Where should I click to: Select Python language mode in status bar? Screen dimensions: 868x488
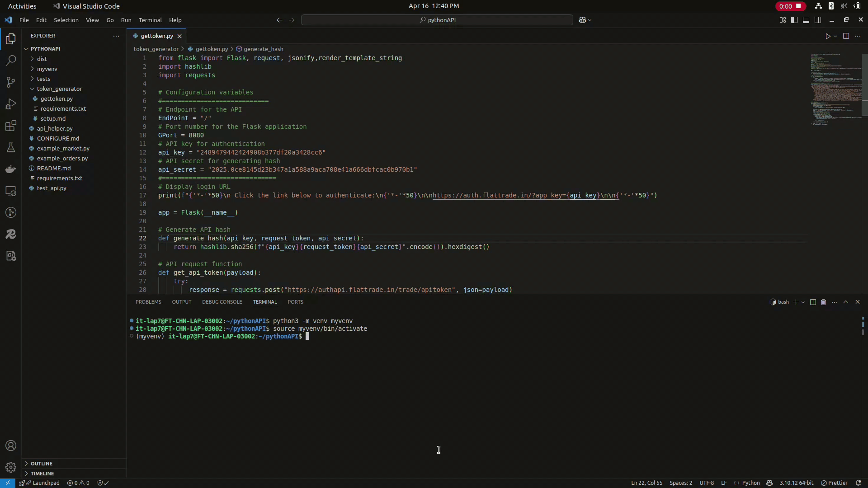tap(751, 483)
